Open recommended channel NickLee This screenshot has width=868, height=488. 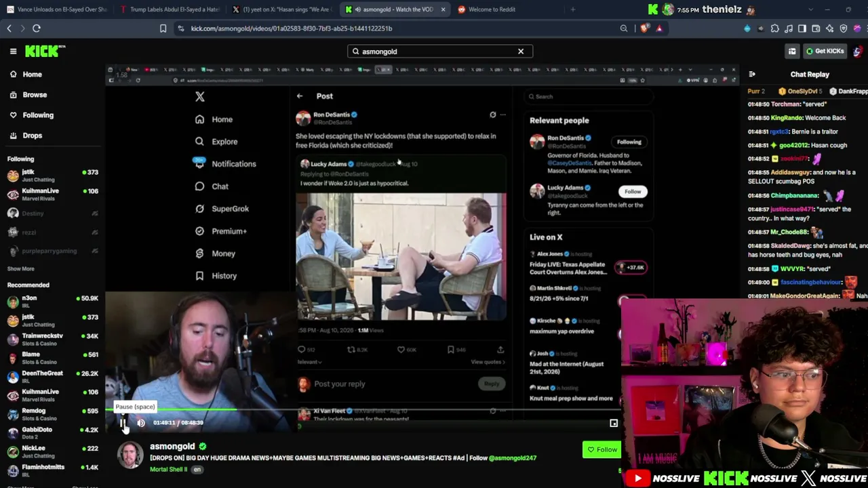point(52,451)
